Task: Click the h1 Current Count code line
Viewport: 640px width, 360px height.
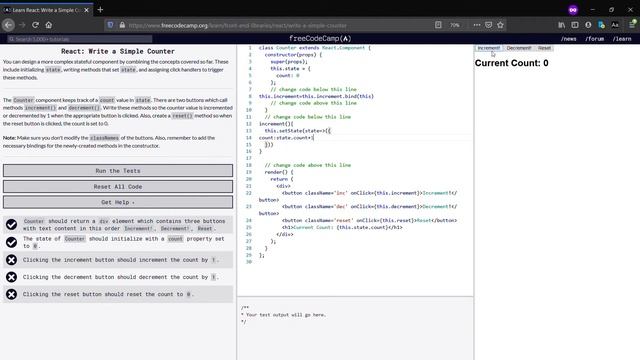Action: coord(342,227)
